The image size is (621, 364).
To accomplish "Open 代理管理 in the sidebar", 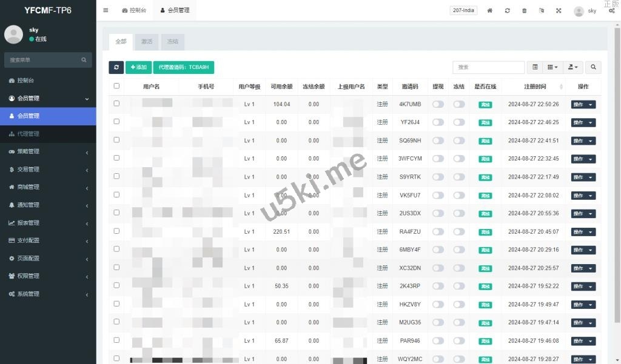I will pos(28,134).
